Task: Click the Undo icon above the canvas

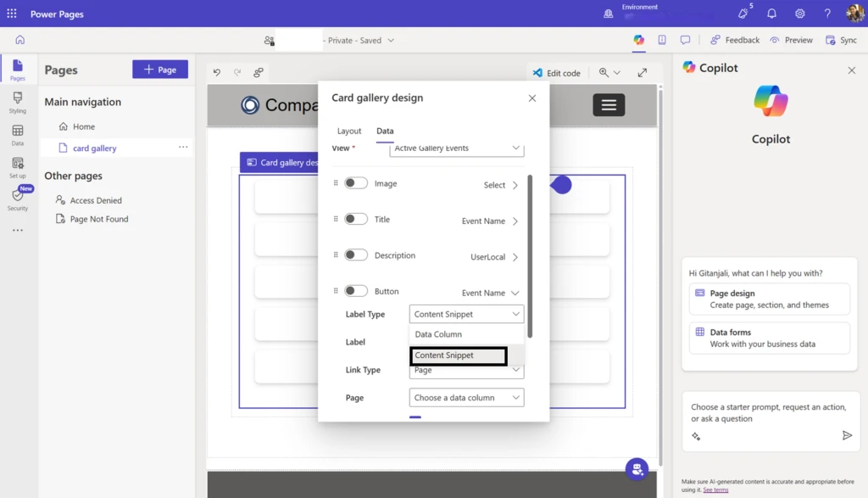Action: pos(219,73)
